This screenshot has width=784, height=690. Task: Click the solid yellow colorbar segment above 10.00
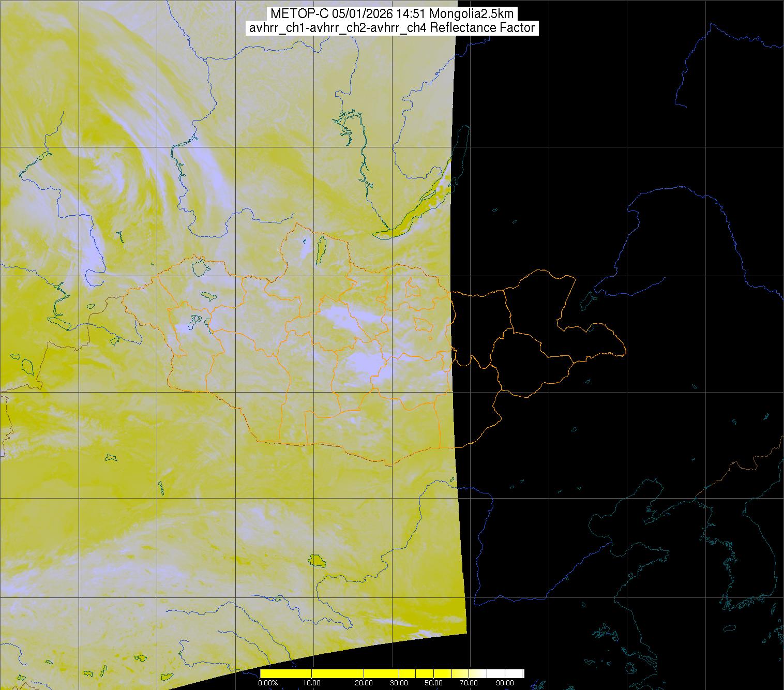(312, 673)
